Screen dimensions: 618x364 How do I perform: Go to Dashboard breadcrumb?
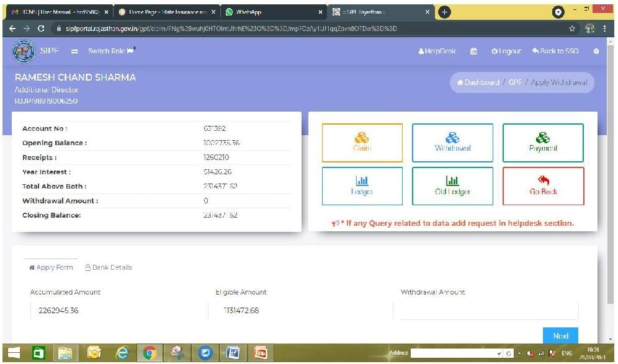[x=478, y=82]
